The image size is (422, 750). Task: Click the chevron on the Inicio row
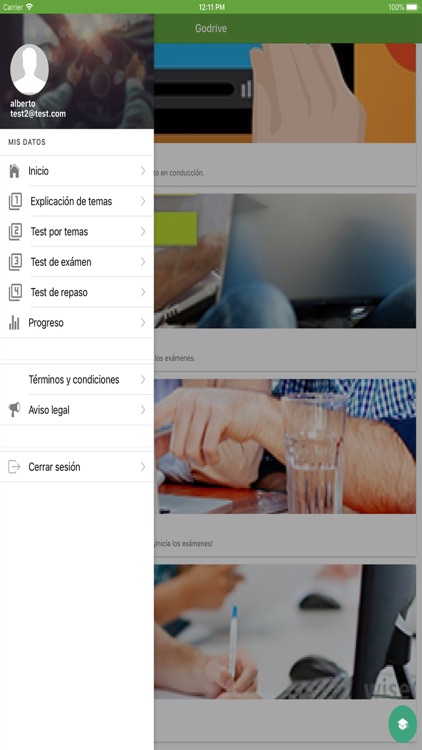(x=143, y=171)
